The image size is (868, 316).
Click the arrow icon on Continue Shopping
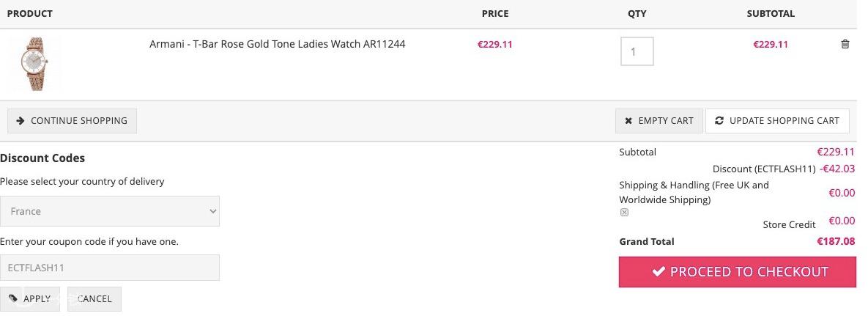pyautogui.click(x=21, y=121)
